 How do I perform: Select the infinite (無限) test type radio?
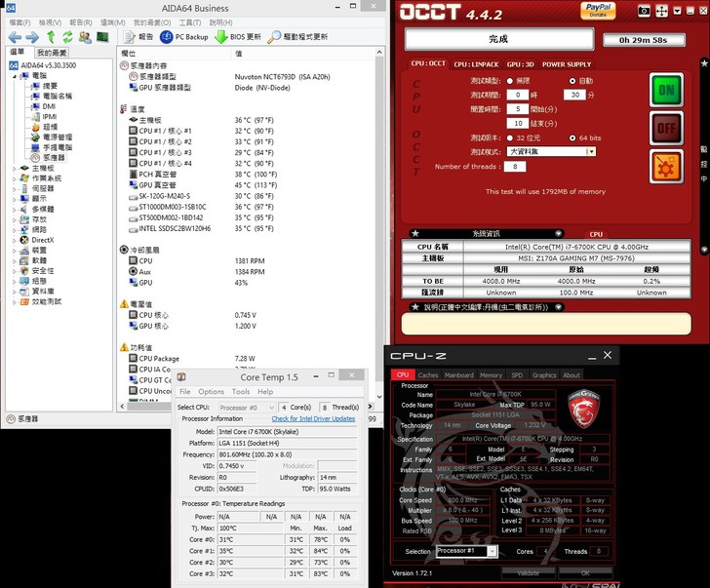510,81
